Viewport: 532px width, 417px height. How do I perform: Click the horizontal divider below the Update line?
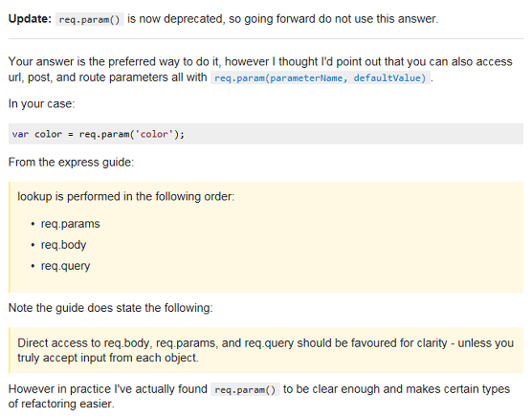pos(266,38)
